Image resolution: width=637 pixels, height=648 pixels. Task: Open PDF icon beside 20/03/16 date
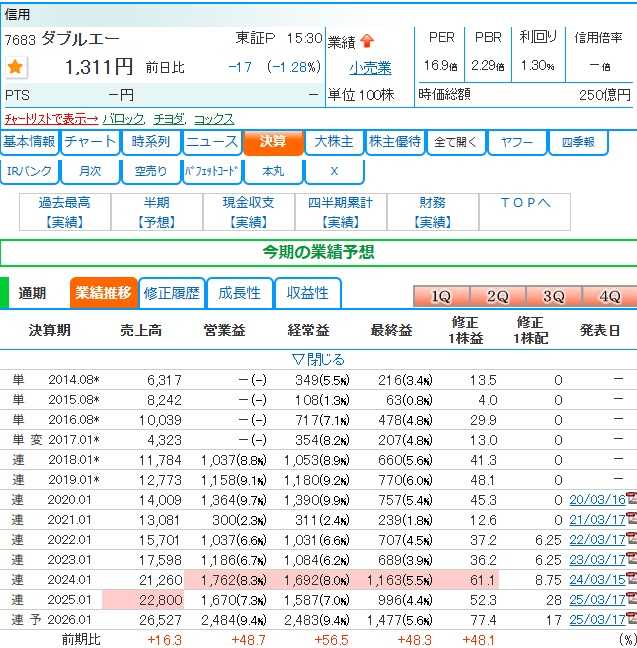(x=631, y=501)
